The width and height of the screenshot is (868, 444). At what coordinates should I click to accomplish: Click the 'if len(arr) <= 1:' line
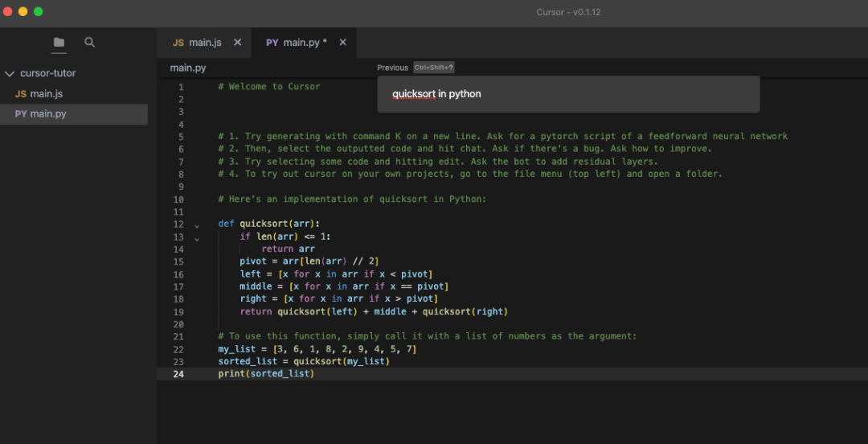click(x=285, y=236)
